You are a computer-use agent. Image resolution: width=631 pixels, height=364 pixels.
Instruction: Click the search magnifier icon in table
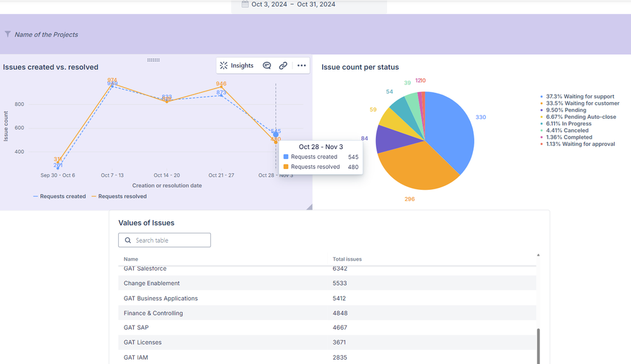tap(128, 240)
